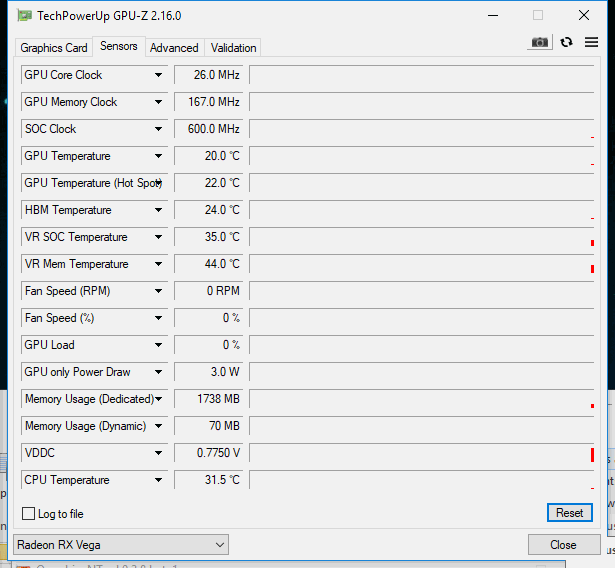Open the hamburger menu icon
Viewport: 615px width, 568px height.
[x=591, y=42]
